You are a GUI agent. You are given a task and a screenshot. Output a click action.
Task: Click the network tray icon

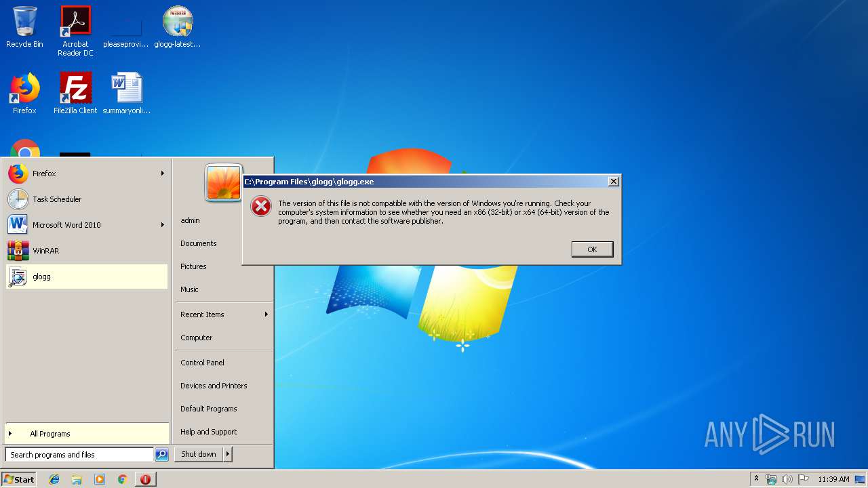point(772,479)
